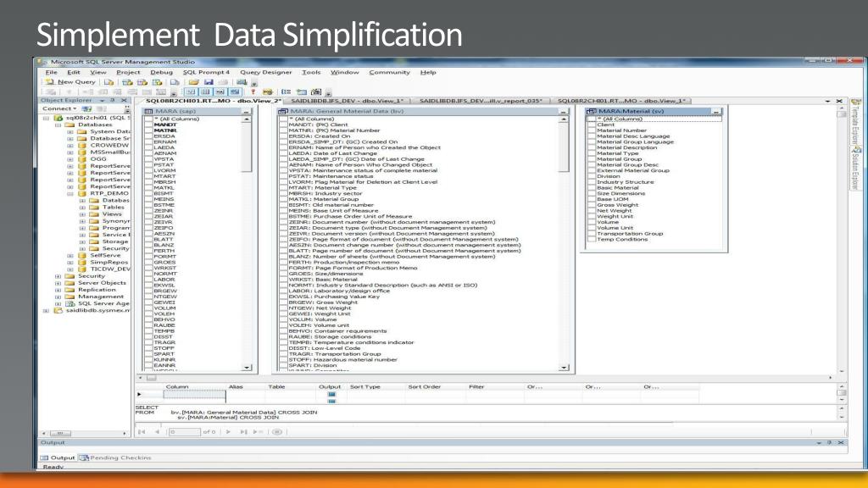868x488 pixels.
Task: Go to next record navigation icon
Action: tap(228, 431)
